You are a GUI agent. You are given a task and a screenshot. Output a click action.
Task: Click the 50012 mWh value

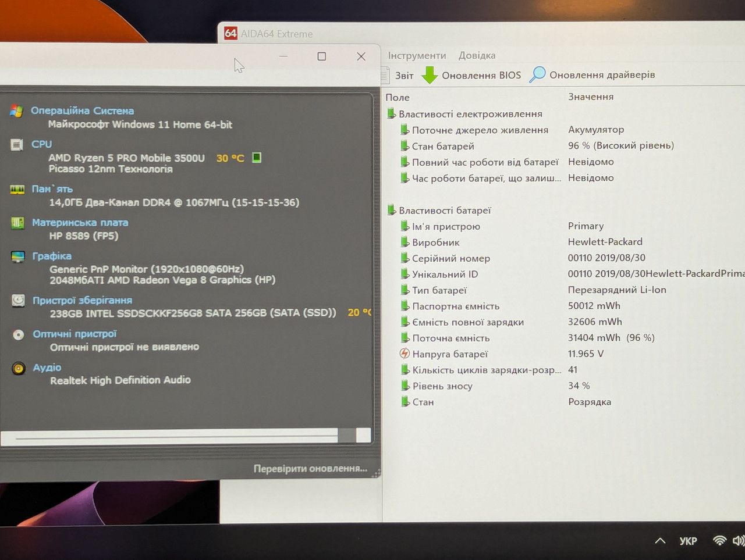point(594,306)
